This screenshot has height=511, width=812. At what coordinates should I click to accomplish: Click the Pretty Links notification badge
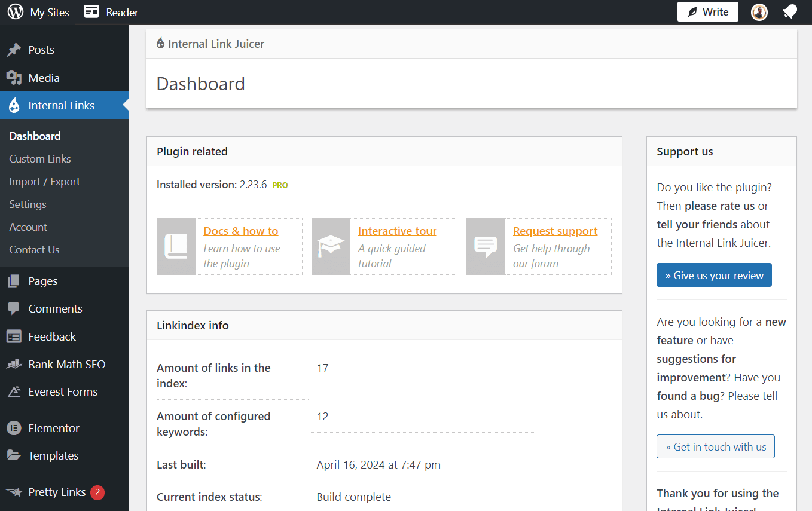97,492
